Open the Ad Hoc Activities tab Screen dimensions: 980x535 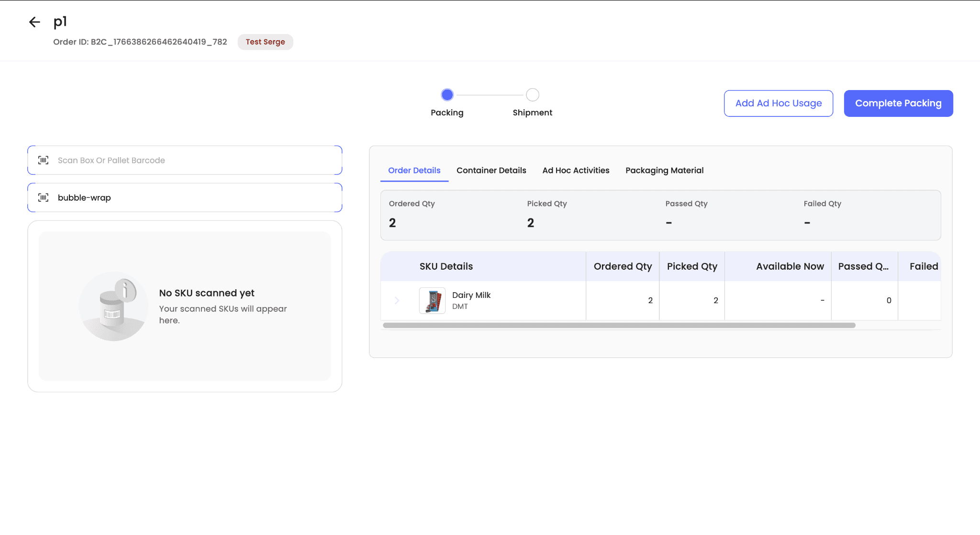576,171
